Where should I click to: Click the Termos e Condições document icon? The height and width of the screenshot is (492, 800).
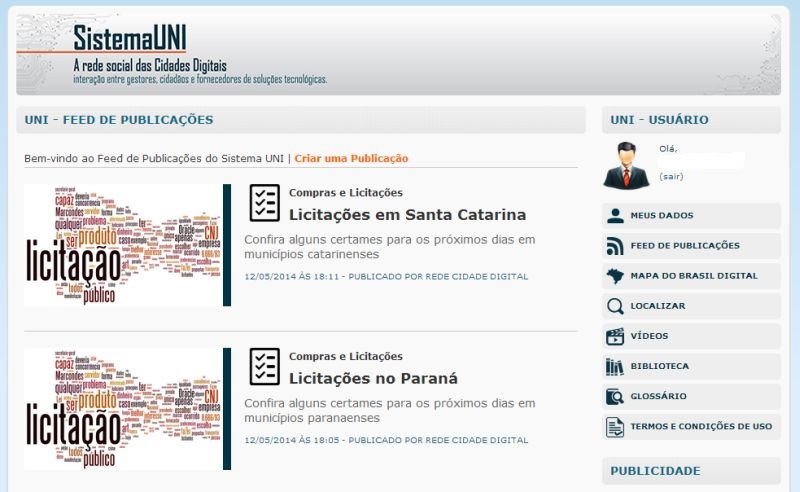[615, 427]
